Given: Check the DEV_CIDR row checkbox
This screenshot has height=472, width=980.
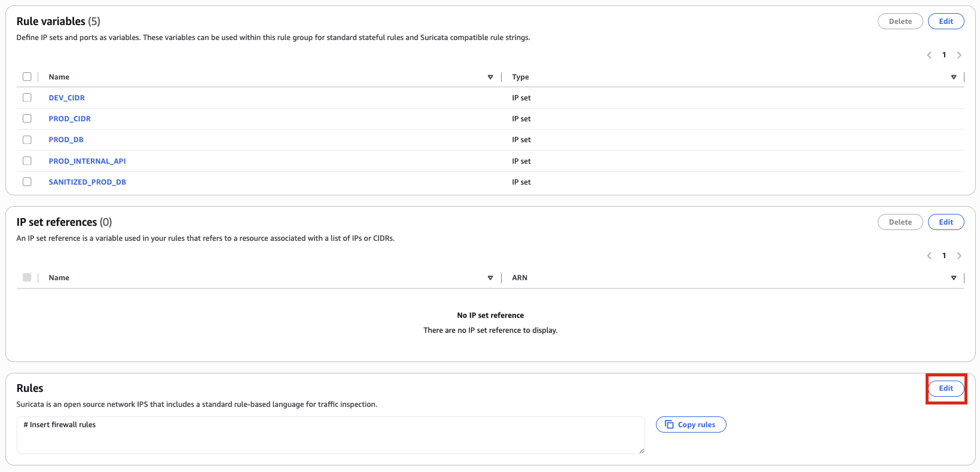Looking at the screenshot, I should coord(27,97).
